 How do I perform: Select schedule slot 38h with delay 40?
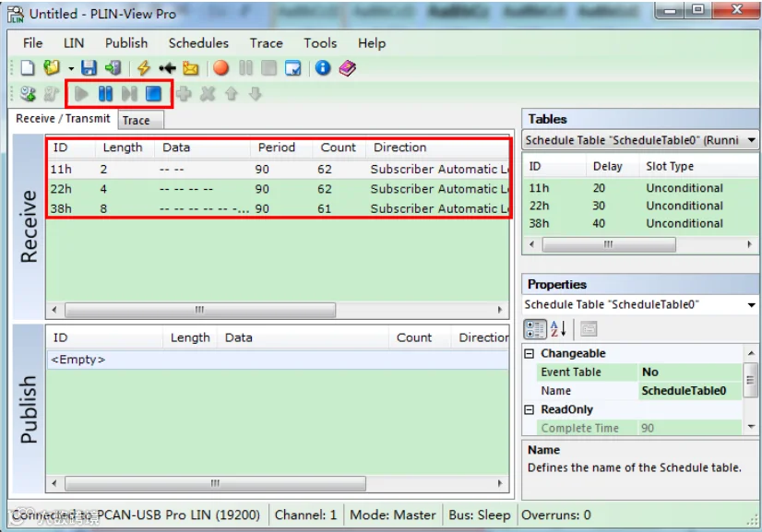[x=640, y=223]
